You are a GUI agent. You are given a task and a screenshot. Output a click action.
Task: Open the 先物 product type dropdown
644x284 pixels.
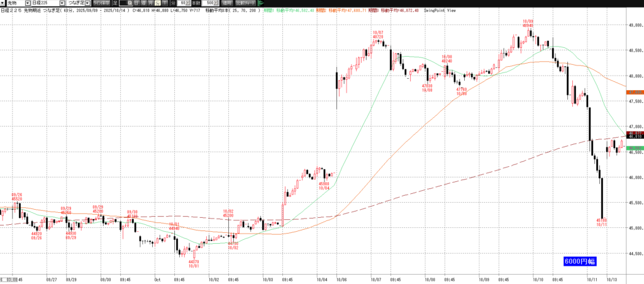pyautogui.click(x=27, y=3)
